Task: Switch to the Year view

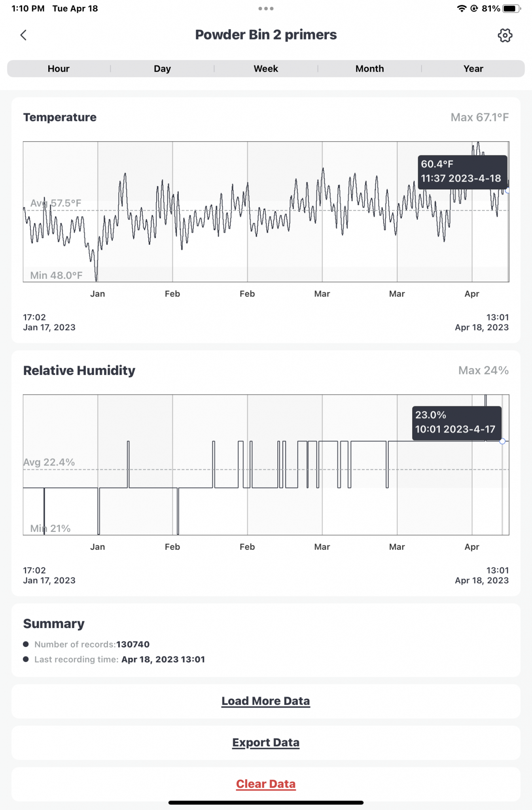Action: tap(473, 68)
